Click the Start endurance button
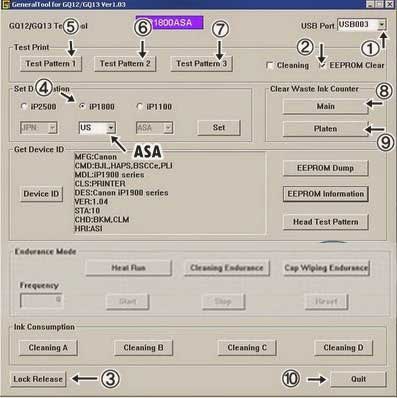Image resolution: width=397 pixels, height=398 pixels. (127, 302)
